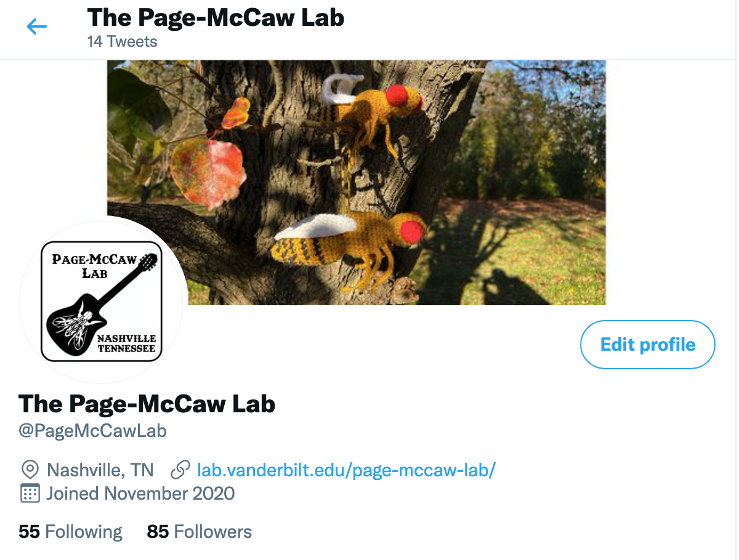Click the 14 Tweets count in header
The height and width of the screenshot is (560, 739).
coord(123,42)
